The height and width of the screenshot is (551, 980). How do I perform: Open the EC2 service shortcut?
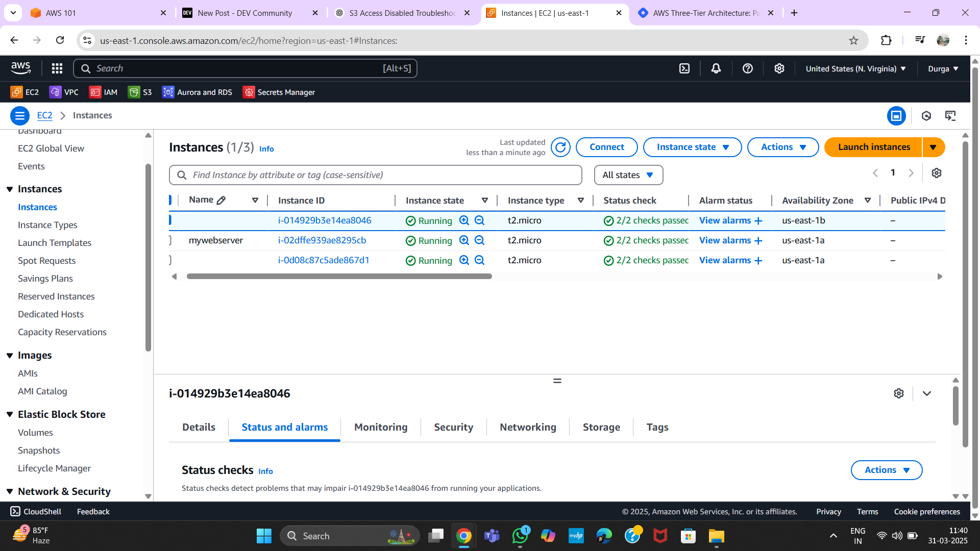click(x=24, y=92)
